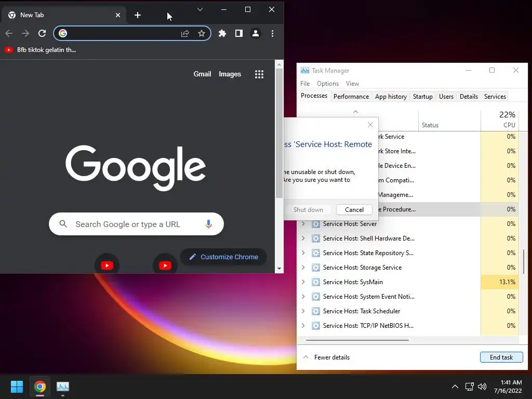Click the Google logo in address bar

click(63, 33)
